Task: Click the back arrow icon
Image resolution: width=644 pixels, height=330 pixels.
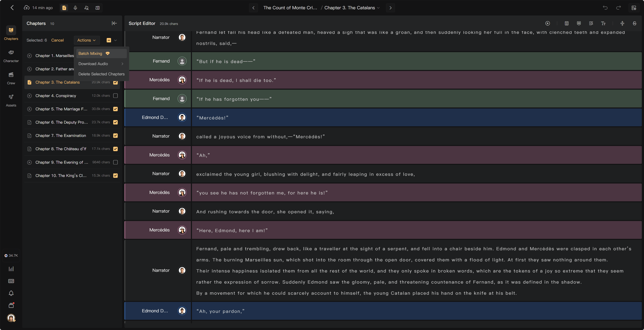Action: [12, 8]
